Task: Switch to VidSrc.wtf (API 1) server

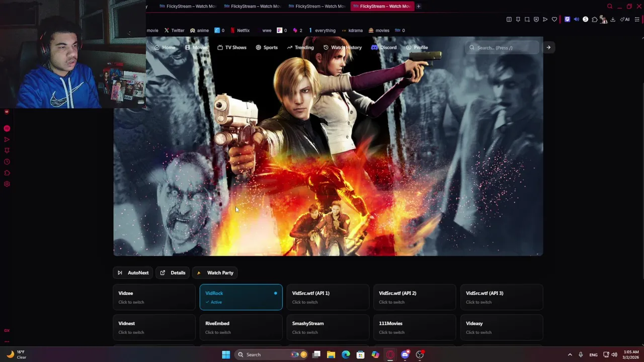Action: click(x=328, y=297)
